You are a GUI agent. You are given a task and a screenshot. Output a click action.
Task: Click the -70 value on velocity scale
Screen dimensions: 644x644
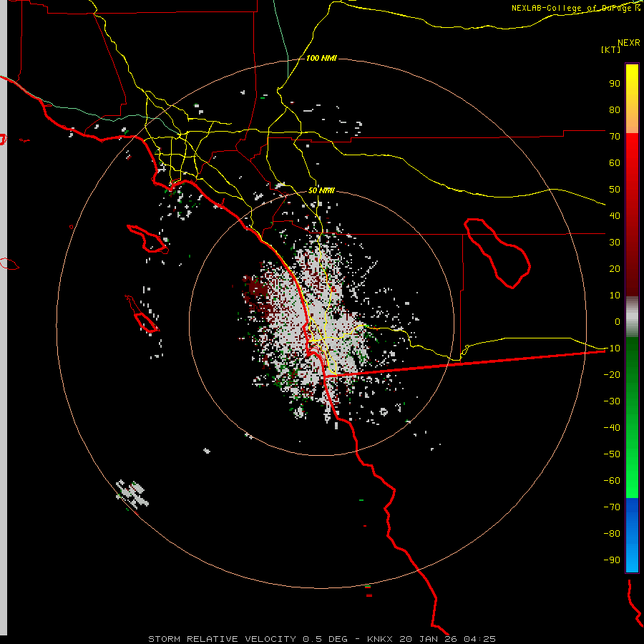(612, 507)
